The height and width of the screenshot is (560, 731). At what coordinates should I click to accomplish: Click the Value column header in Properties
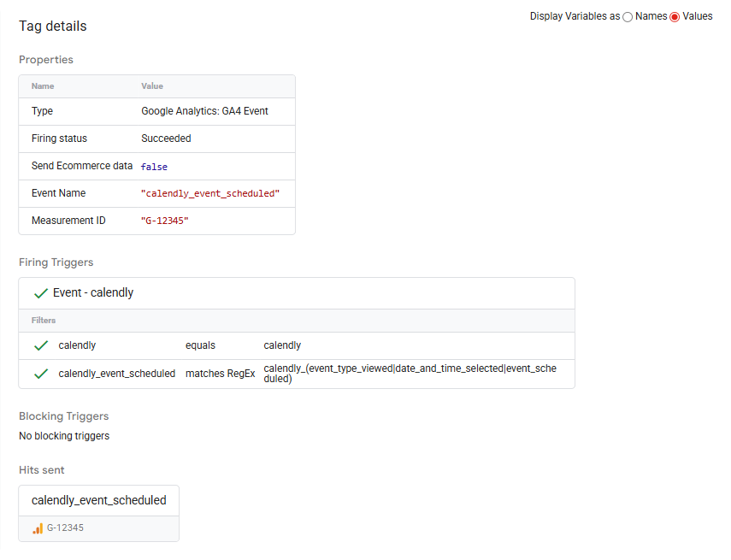tap(152, 86)
